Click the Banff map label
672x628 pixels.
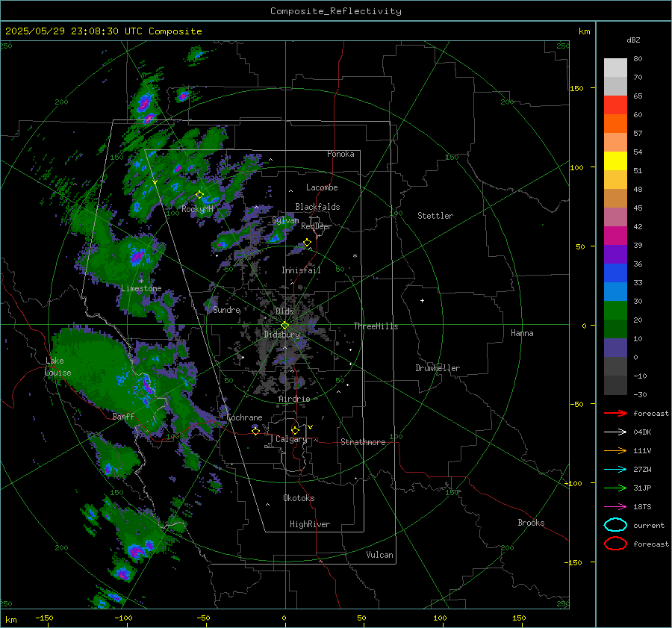tap(123, 416)
